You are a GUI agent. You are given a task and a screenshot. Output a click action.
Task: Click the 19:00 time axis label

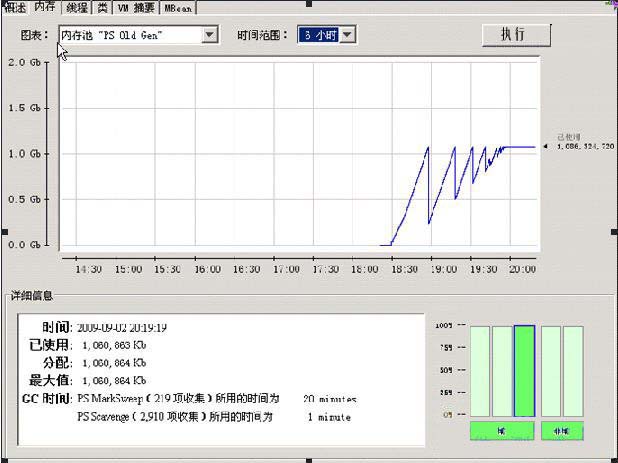click(x=444, y=270)
